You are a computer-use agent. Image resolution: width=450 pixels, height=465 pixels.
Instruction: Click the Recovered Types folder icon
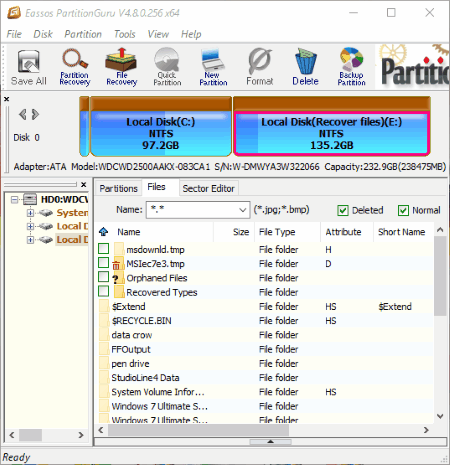click(119, 292)
